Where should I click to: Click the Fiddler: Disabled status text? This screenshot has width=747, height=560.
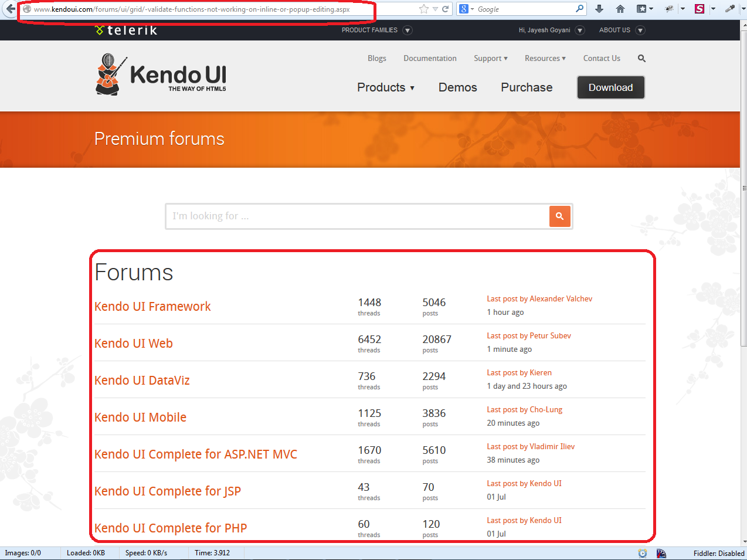point(719,553)
